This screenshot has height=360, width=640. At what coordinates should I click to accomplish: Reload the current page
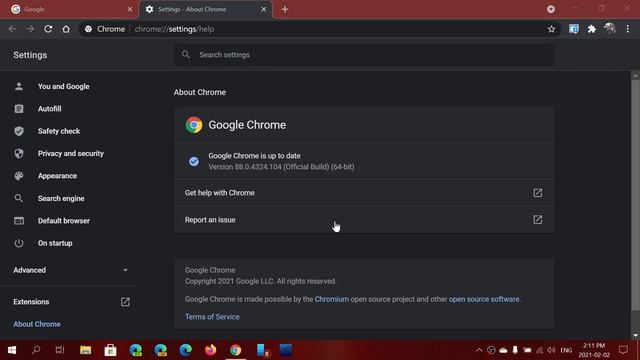coord(48,29)
